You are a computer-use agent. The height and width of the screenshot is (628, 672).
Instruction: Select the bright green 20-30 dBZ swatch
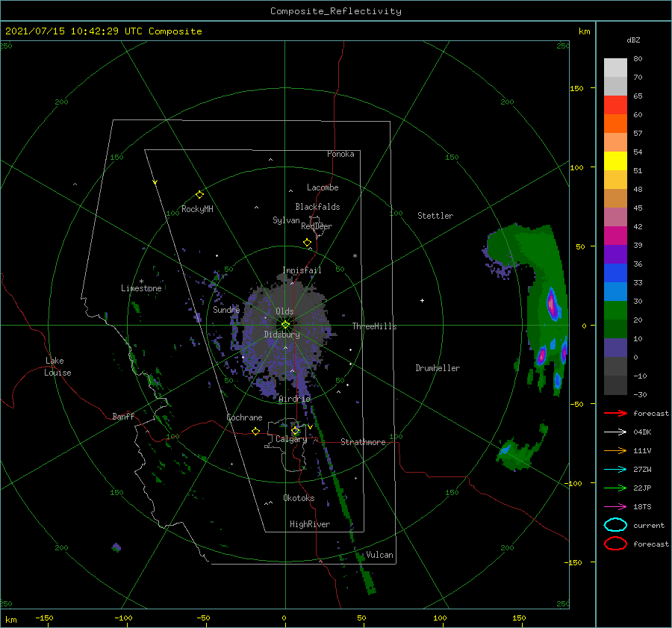[615, 311]
